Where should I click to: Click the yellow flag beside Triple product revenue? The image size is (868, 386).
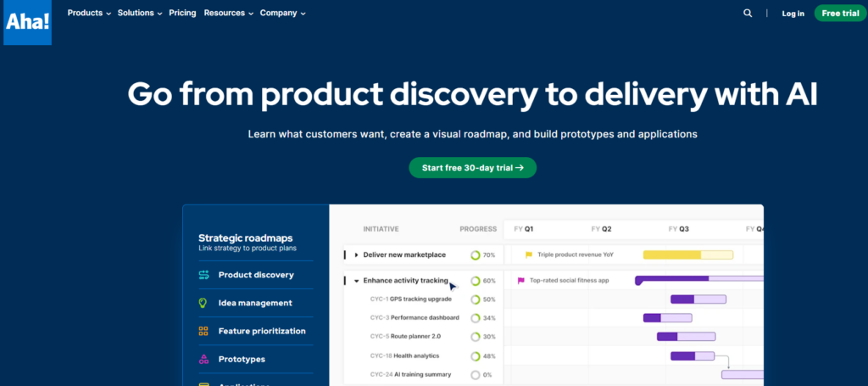click(x=529, y=255)
